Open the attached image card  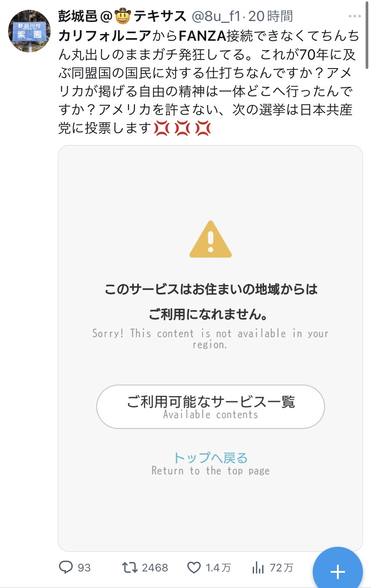pos(210,348)
